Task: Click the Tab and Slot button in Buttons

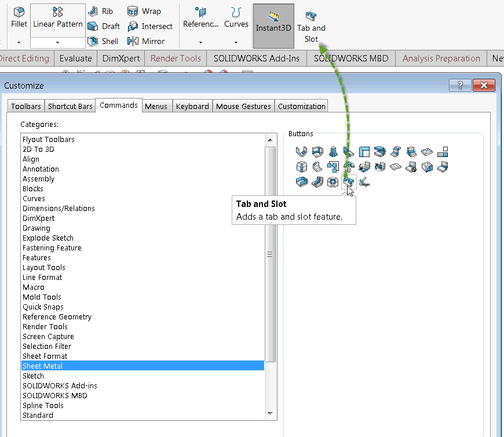Action: click(348, 183)
